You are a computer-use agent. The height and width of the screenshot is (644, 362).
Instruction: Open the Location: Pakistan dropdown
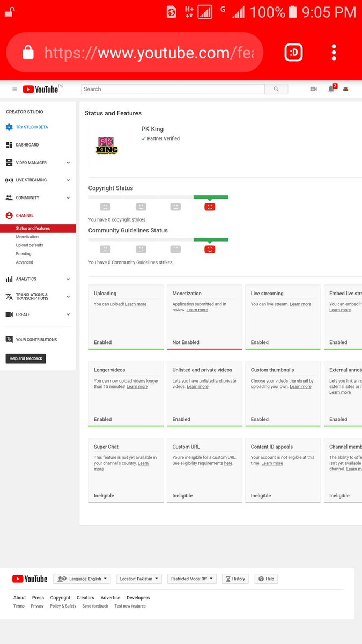coord(139,579)
